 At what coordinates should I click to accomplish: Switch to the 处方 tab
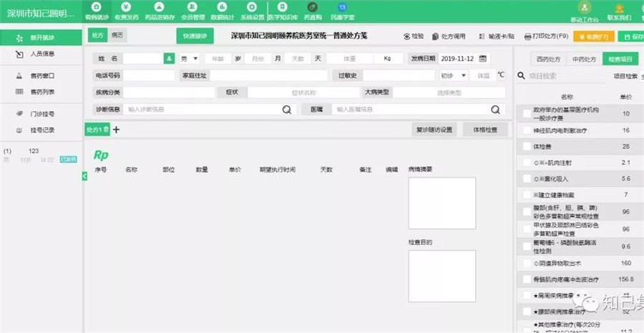98,35
